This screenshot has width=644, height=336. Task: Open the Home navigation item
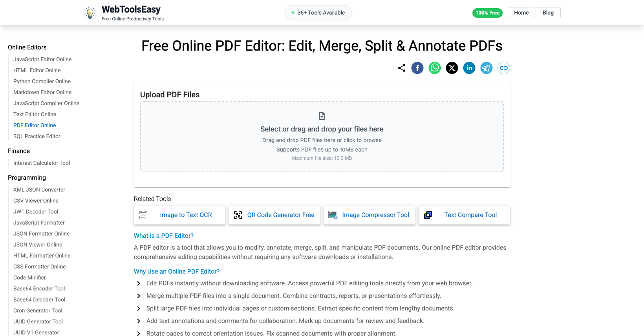tap(521, 13)
